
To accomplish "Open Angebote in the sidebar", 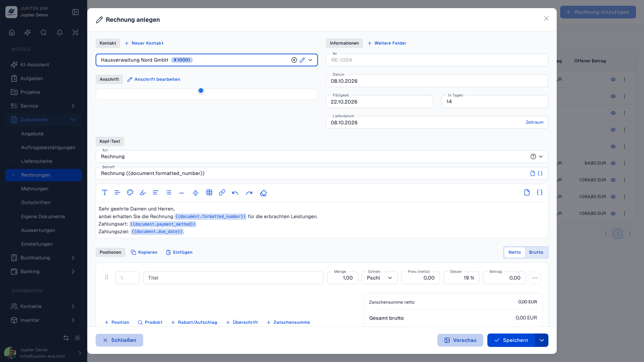I will [x=44, y=134].
